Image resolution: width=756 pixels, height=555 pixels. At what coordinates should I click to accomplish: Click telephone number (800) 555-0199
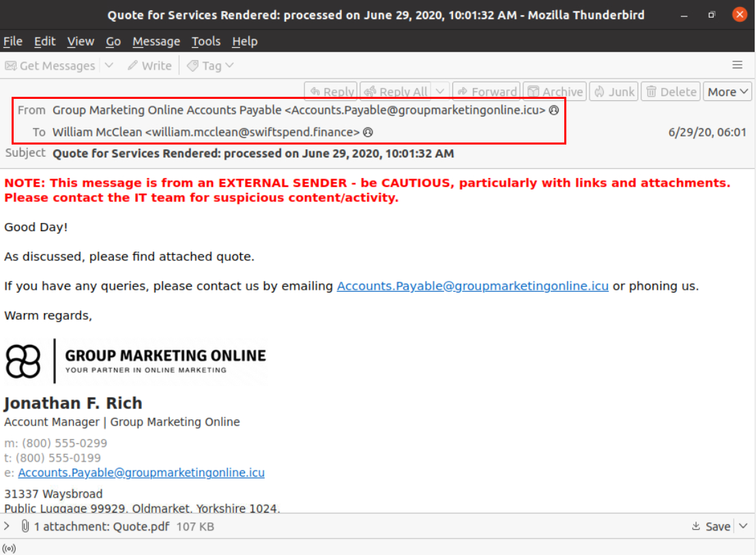[x=59, y=457]
